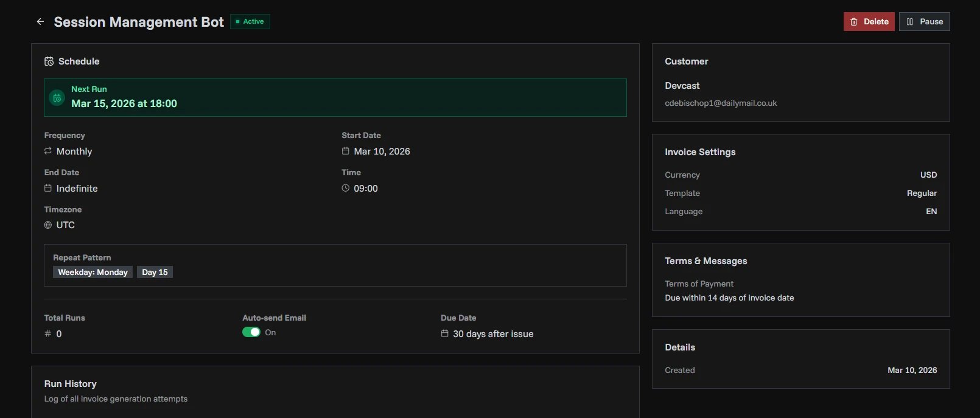Click 30 days after issue text
This screenshot has width=980, height=418.
(493, 333)
